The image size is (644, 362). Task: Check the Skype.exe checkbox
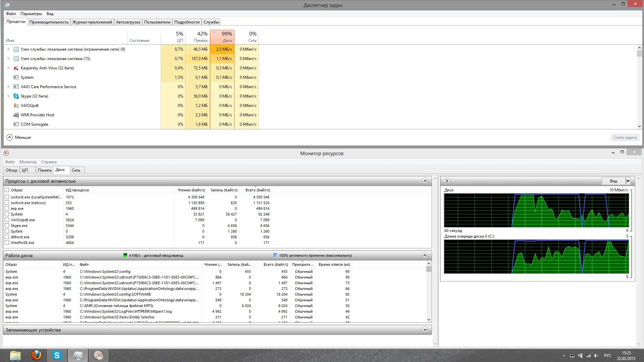coord(7,226)
